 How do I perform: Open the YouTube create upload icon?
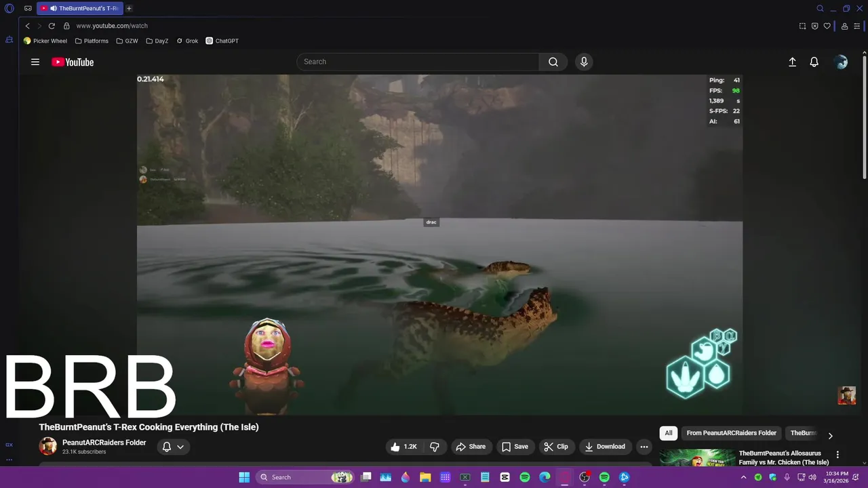tap(792, 62)
